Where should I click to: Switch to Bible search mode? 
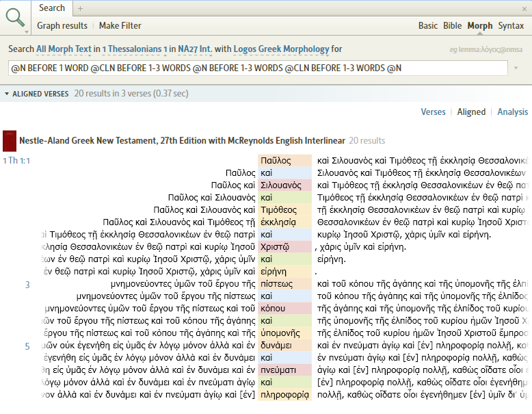[x=452, y=25]
